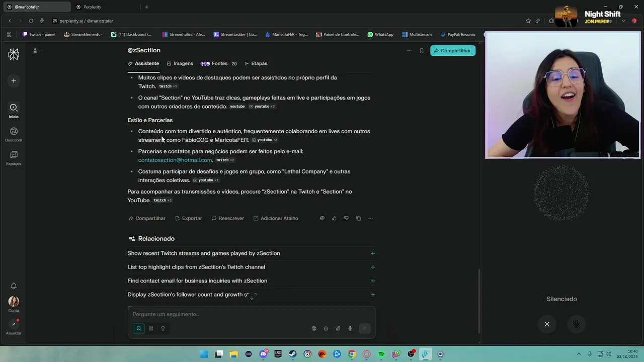Click Reescrever to rewrite the answer
The width and height of the screenshot is (644, 362).
(x=228, y=218)
